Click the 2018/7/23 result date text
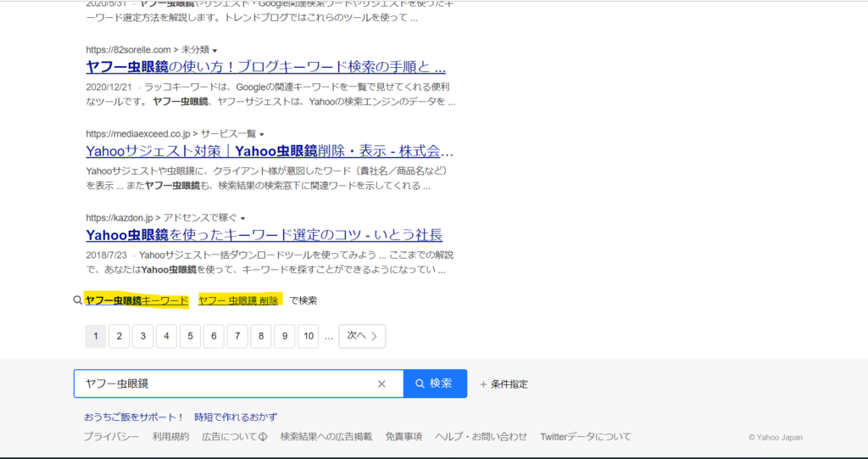 point(106,255)
